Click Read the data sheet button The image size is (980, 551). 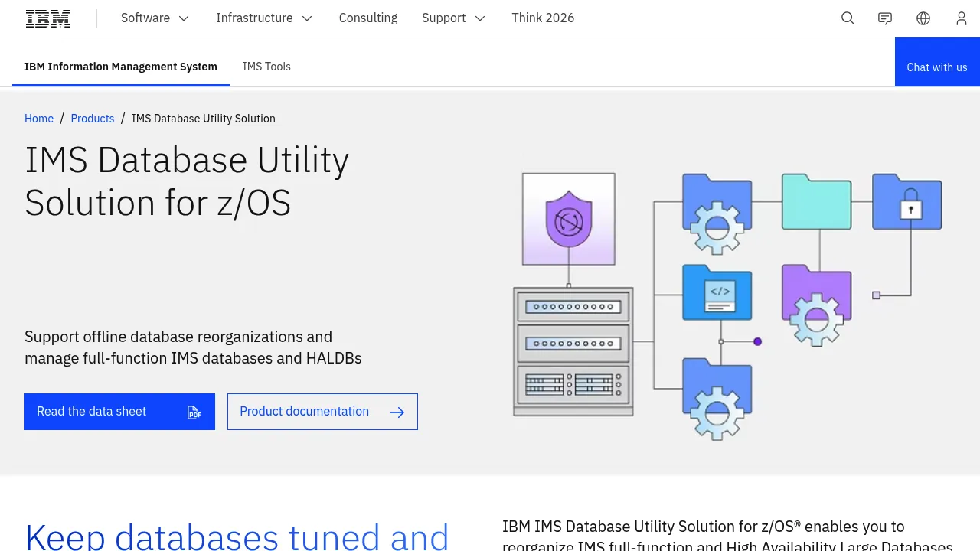[119, 412]
